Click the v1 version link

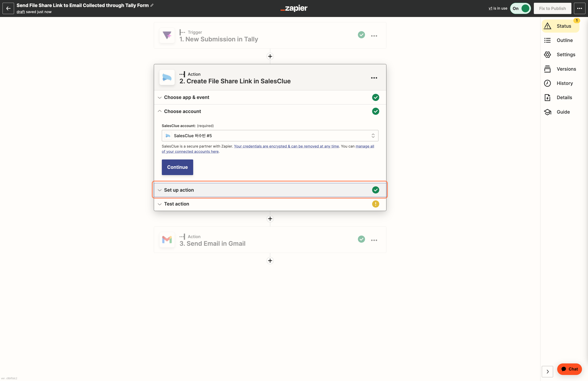click(x=490, y=8)
